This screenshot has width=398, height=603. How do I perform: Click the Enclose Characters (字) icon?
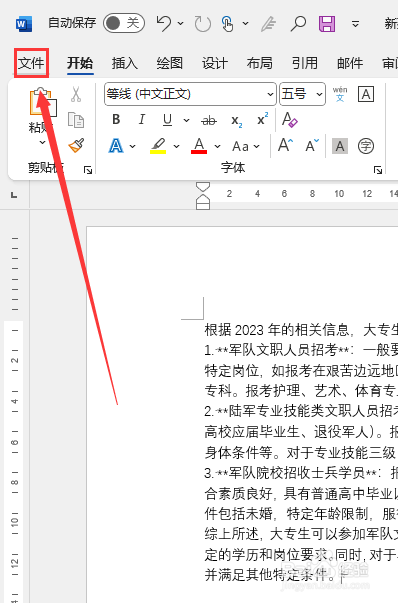366,146
